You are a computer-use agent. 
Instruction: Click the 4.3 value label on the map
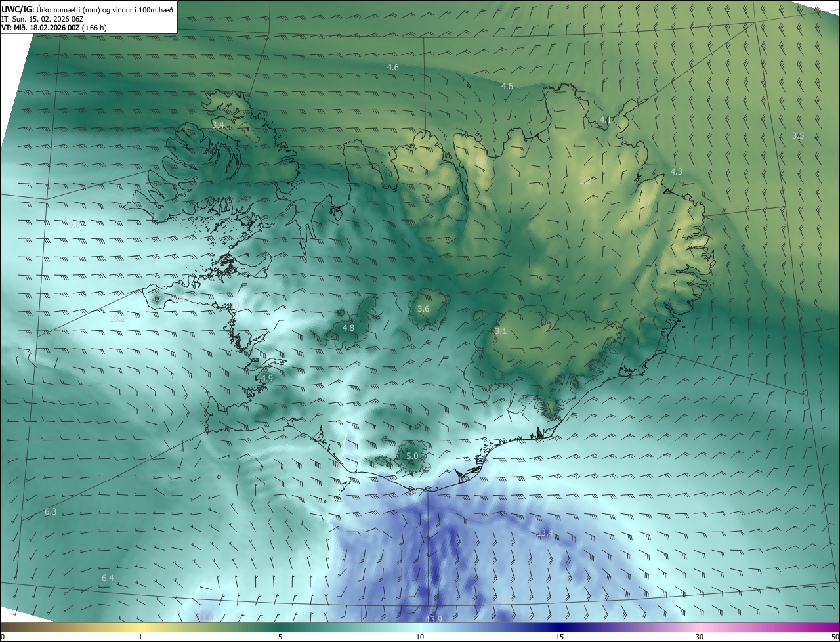[676, 171]
